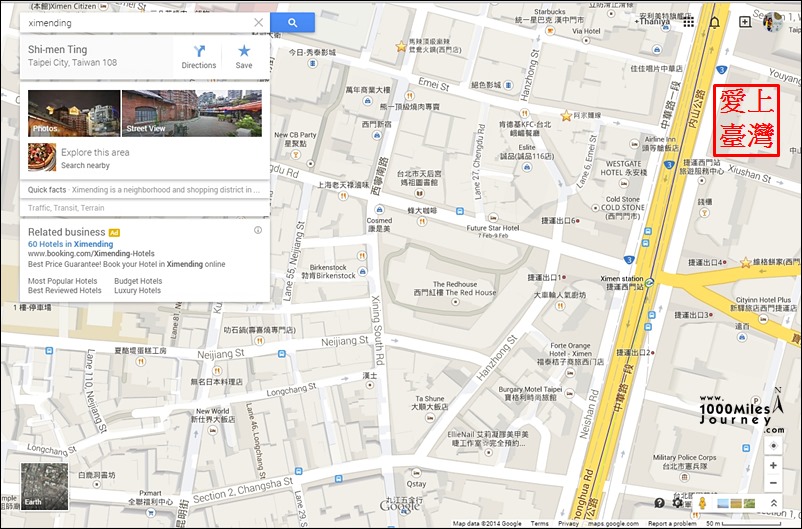
Task: Click +Thaniya profile link
Action: (x=652, y=21)
